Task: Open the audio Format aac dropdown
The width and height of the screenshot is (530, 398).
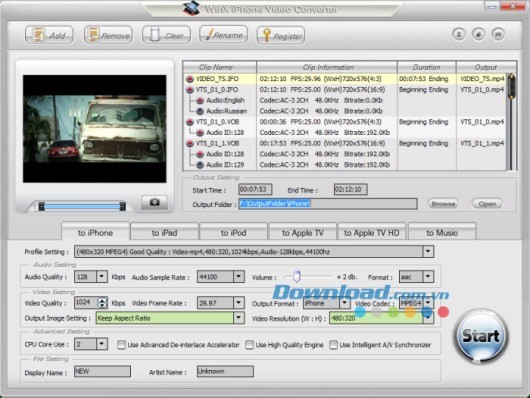Action: point(428,277)
